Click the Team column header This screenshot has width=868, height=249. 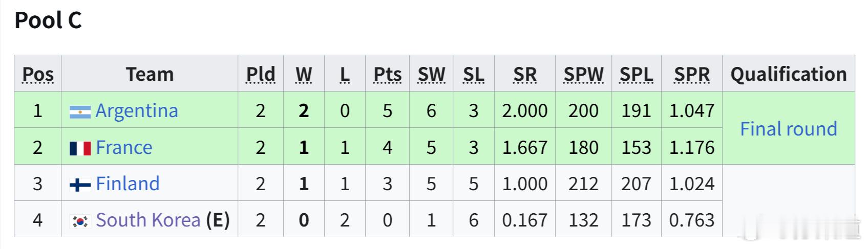tap(150, 74)
